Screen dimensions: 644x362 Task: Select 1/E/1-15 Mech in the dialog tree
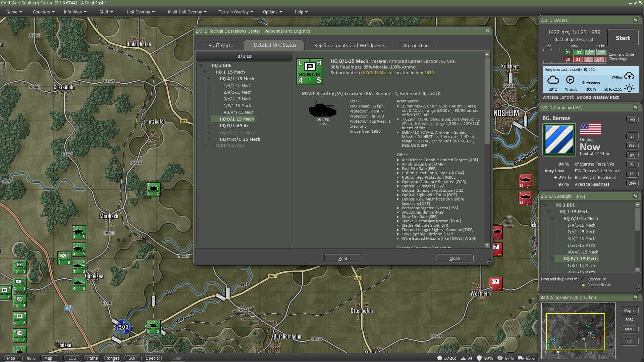[x=237, y=105]
